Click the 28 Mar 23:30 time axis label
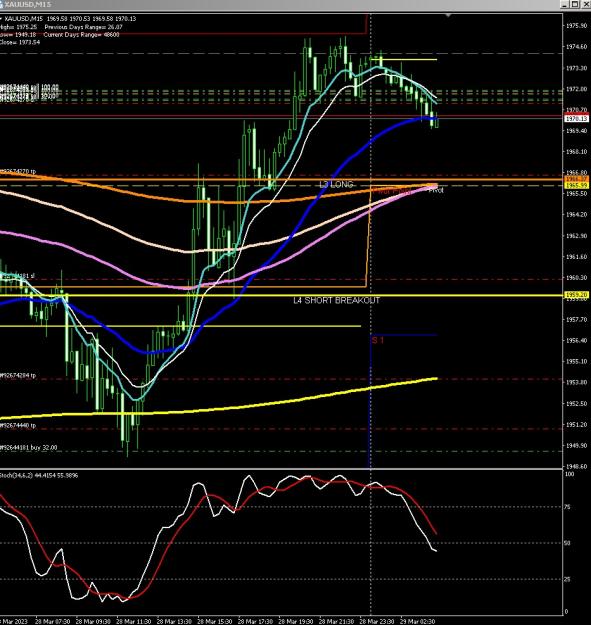 pos(377,621)
